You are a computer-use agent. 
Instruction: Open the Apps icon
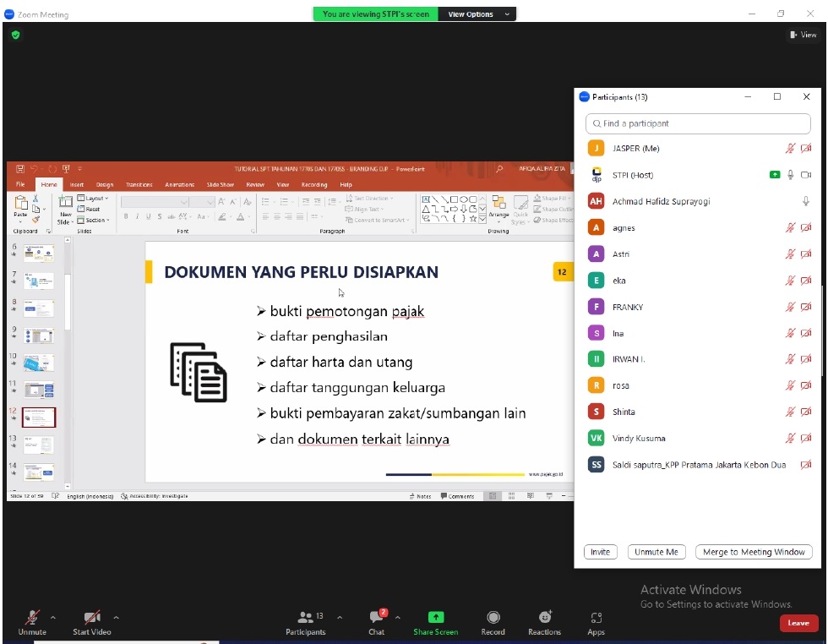[596, 618]
